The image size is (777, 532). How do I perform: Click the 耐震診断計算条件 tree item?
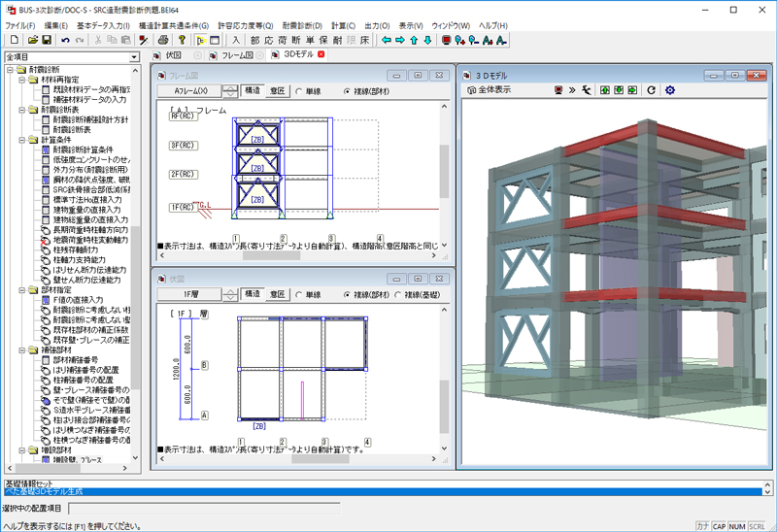[83, 150]
